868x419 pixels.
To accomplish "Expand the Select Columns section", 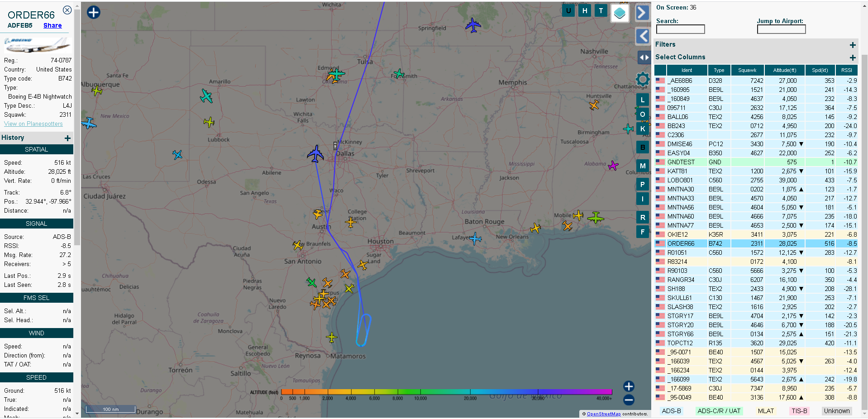I will 852,57.
